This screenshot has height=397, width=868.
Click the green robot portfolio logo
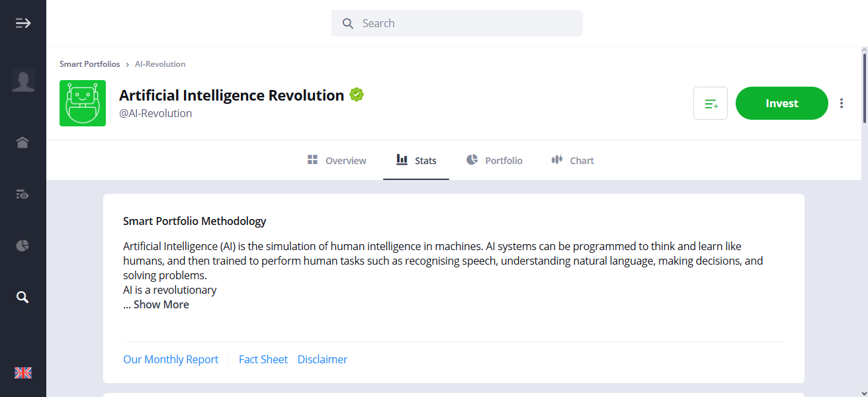83,103
